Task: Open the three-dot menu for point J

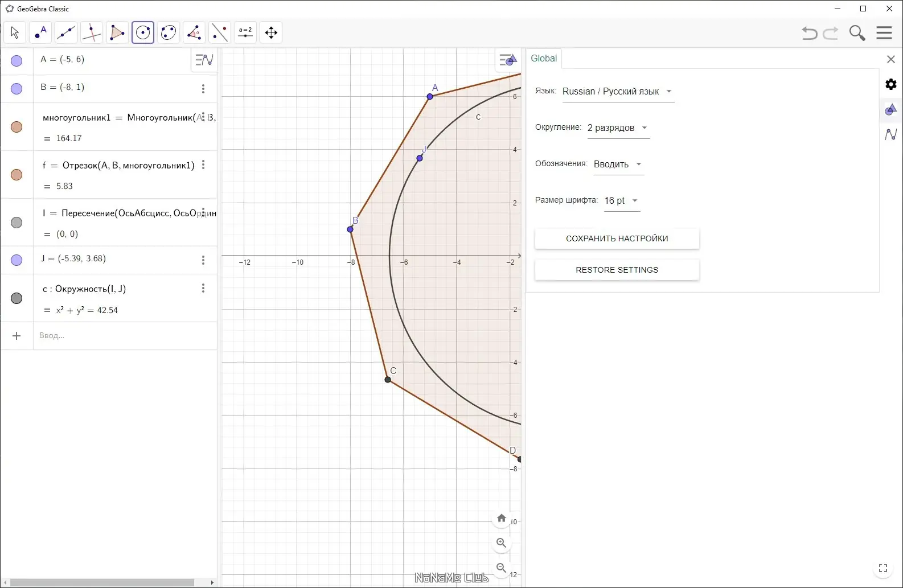Action: tap(203, 260)
